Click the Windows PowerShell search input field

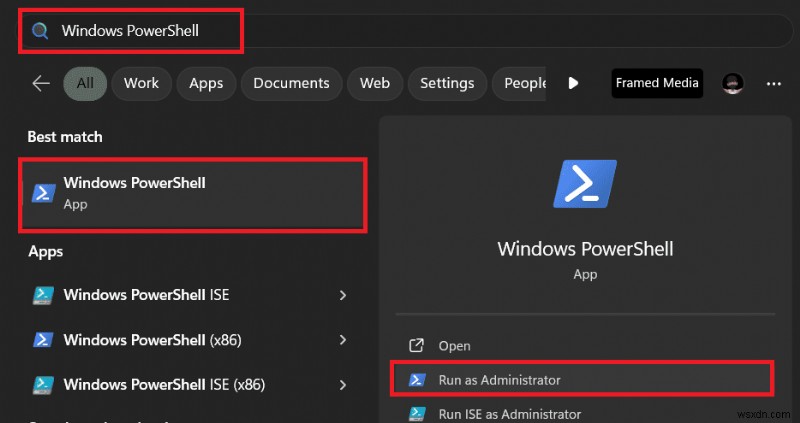pyautogui.click(x=407, y=31)
